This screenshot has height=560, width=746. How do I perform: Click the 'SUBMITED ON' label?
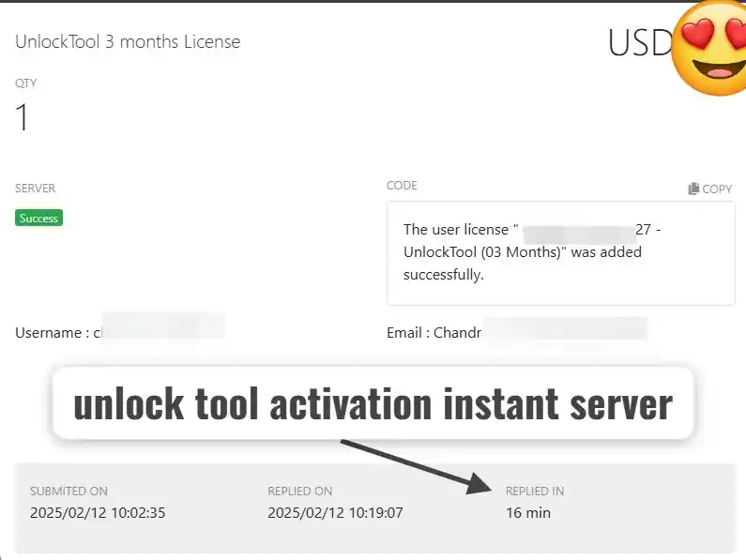(69, 491)
